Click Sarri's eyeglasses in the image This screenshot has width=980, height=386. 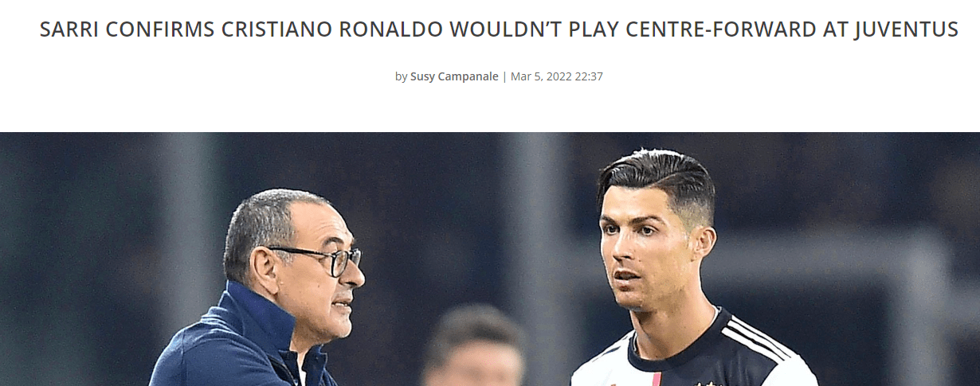click(x=323, y=259)
